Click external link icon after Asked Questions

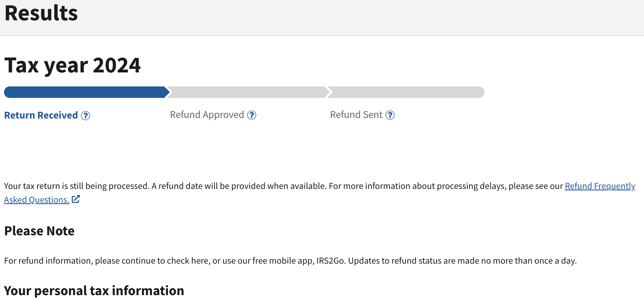[x=76, y=199]
